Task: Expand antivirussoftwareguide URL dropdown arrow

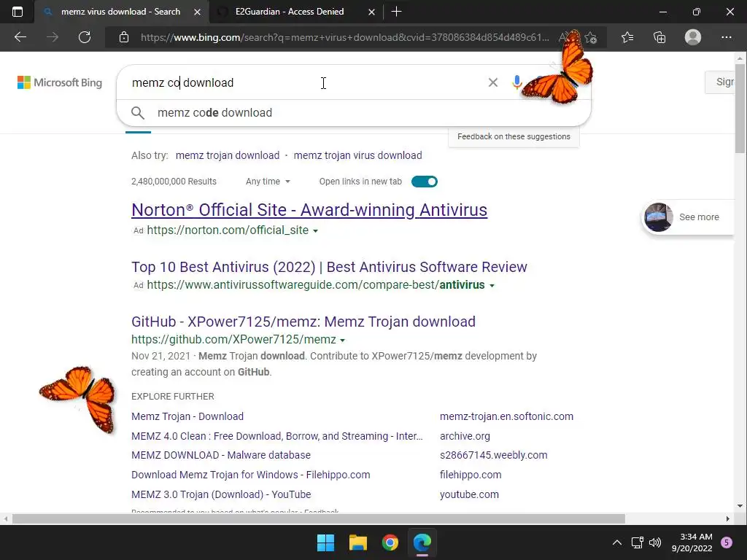Action: 492,286
